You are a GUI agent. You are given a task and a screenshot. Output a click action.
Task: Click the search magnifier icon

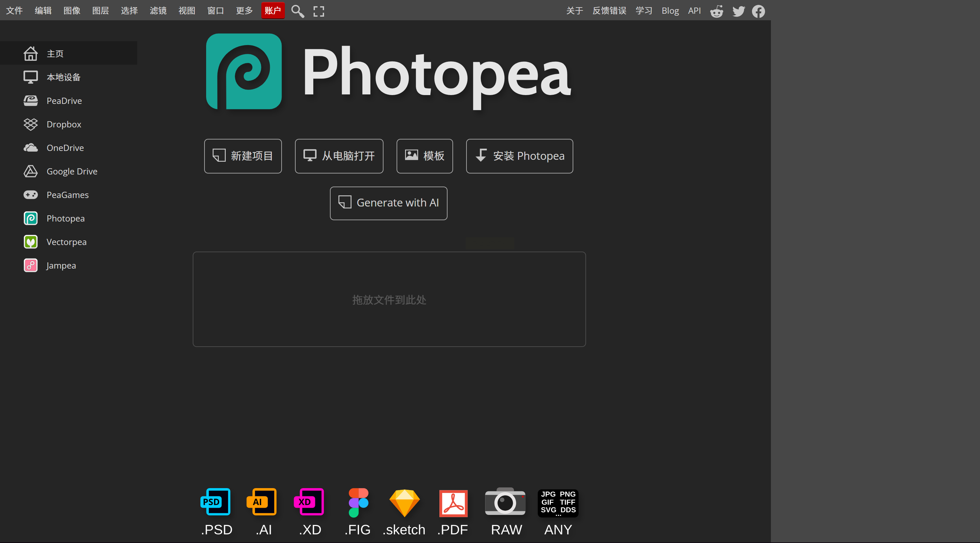298,11
